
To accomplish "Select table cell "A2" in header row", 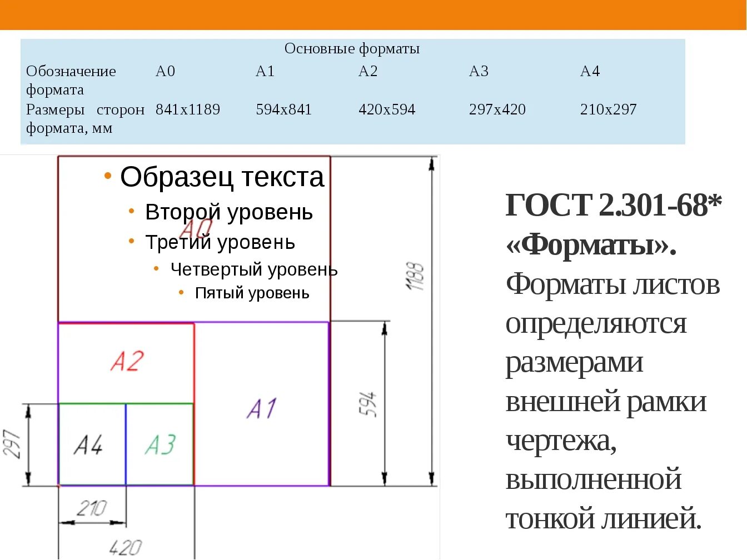I will coord(368,71).
